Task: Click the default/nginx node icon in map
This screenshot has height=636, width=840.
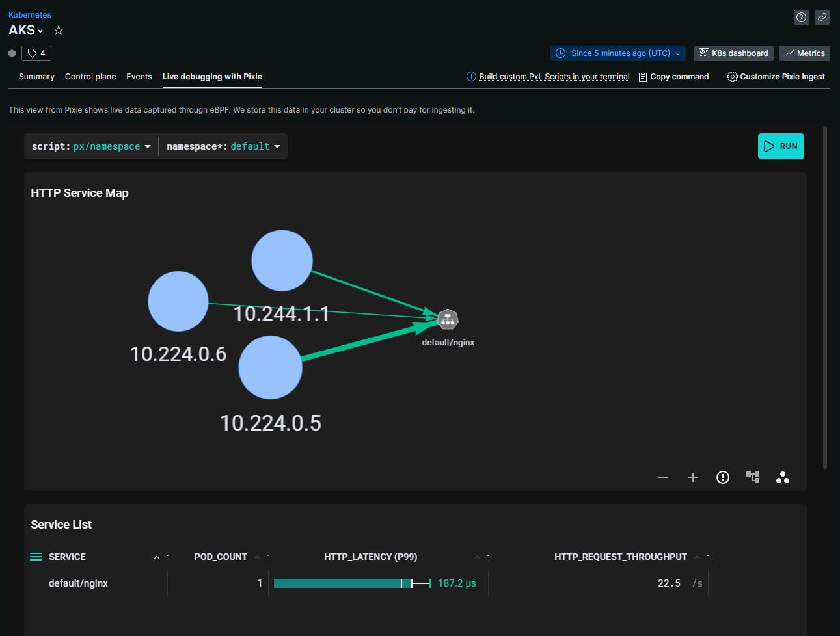Action: [x=448, y=319]
